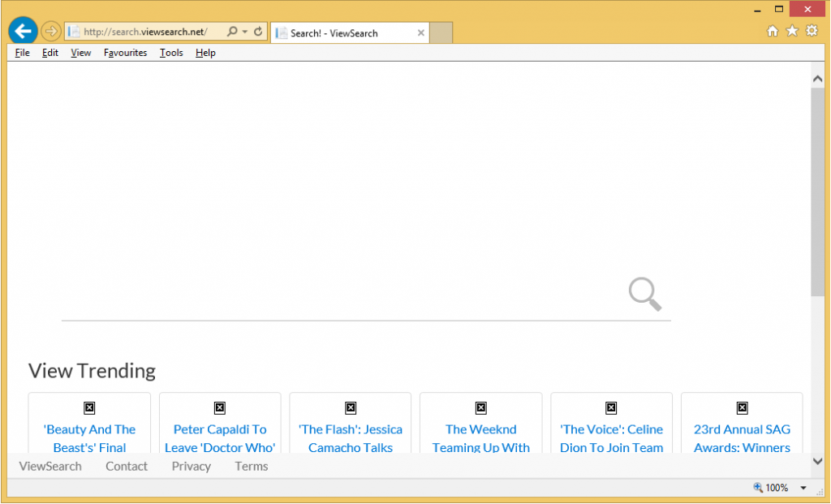Close the ViewSearch tab
The height and width of the screenshot is (504, 831).
click(x=421, y=33)
